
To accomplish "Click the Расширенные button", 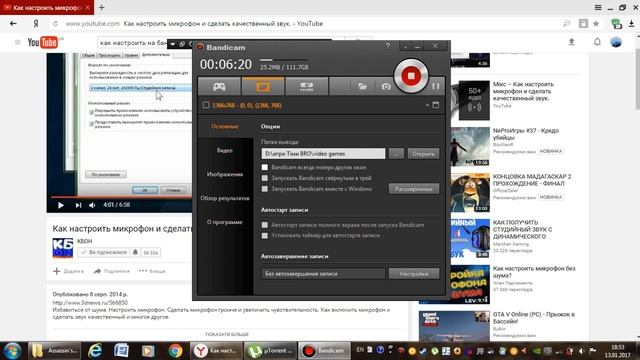I will click(x=414, y=189).
